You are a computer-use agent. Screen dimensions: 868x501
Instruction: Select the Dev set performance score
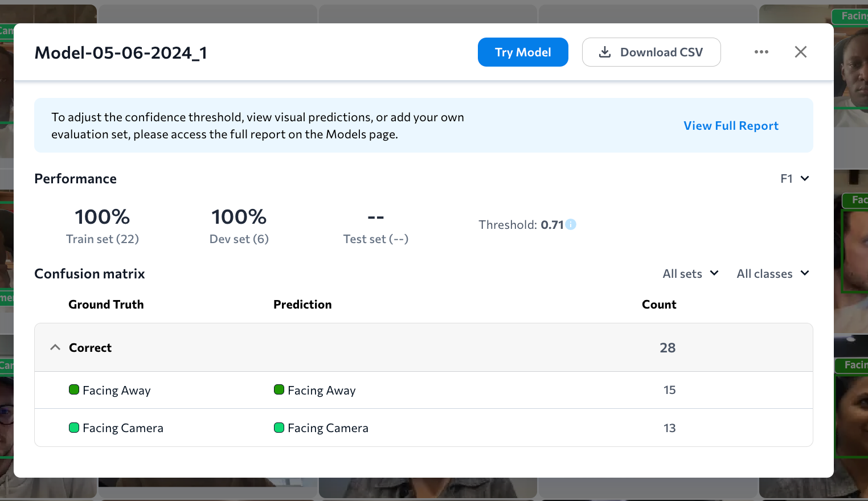click(239, 217)
